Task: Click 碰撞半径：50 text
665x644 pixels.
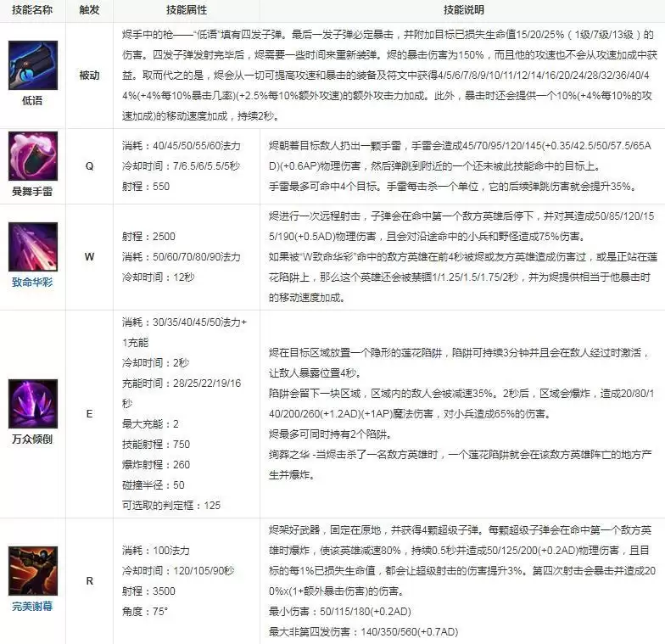Action: click(153, 485)
